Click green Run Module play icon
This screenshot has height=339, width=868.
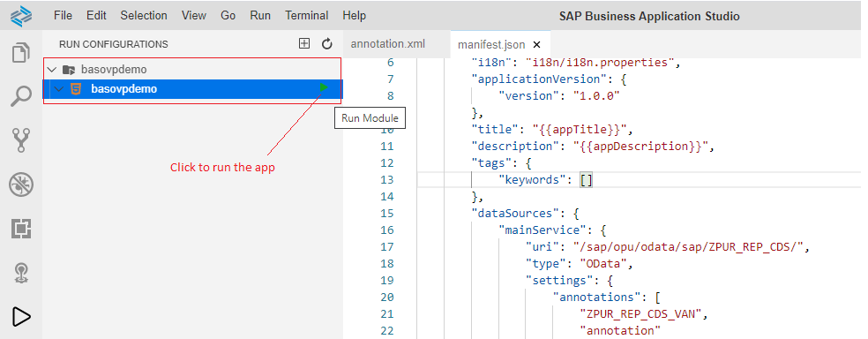324,87
